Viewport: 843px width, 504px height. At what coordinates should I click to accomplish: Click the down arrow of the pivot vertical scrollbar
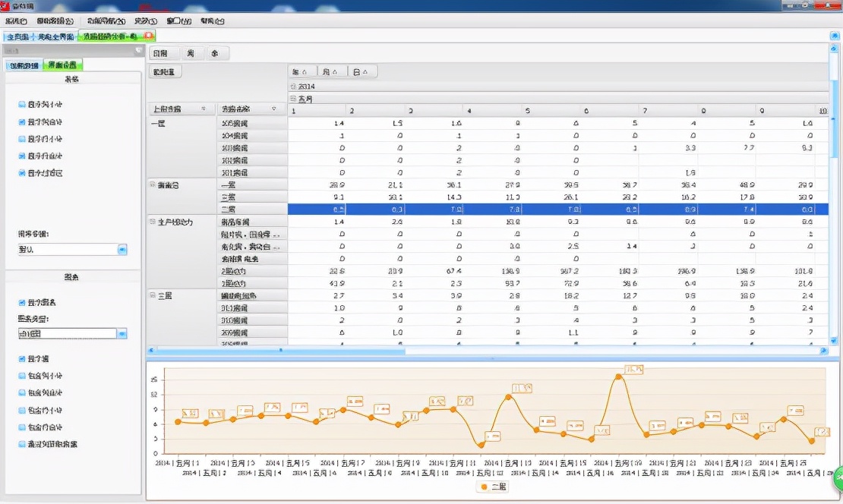[x=834, y=341]
